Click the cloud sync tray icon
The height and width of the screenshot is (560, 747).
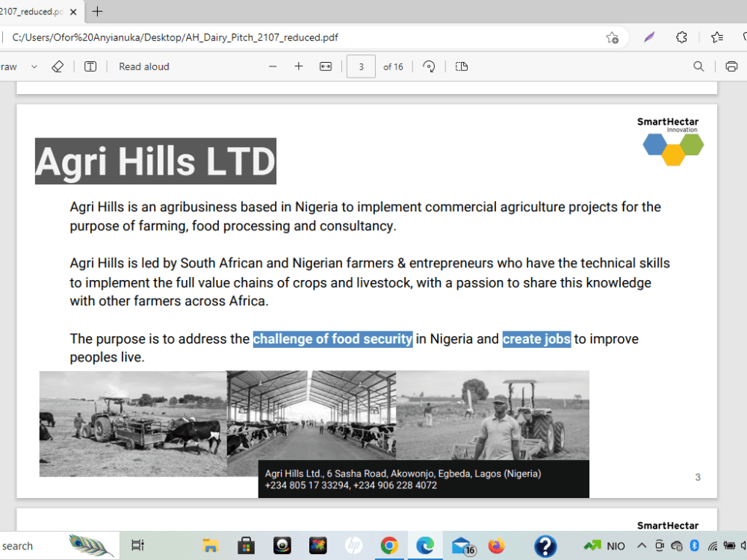click(x=677, y=546)
